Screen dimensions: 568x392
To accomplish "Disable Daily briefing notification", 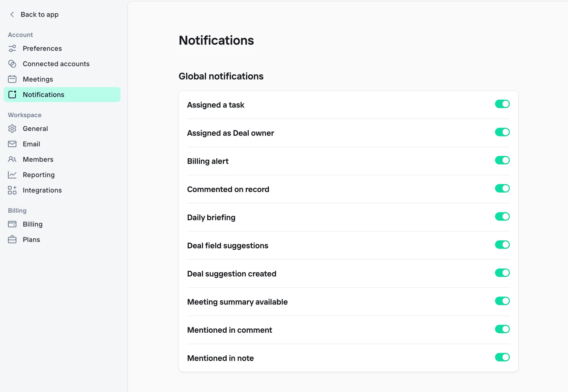I will coord(502,216).
